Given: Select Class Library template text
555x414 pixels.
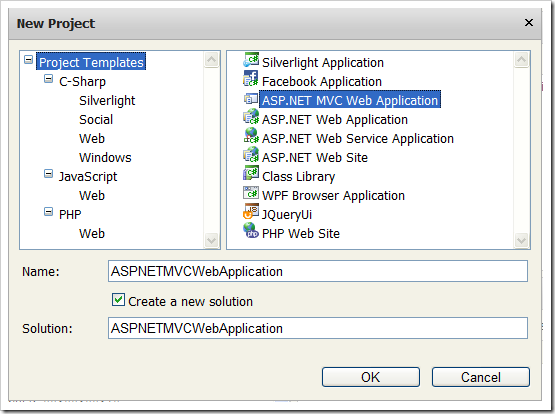Looking at the screenshot, I should [298, 177].
